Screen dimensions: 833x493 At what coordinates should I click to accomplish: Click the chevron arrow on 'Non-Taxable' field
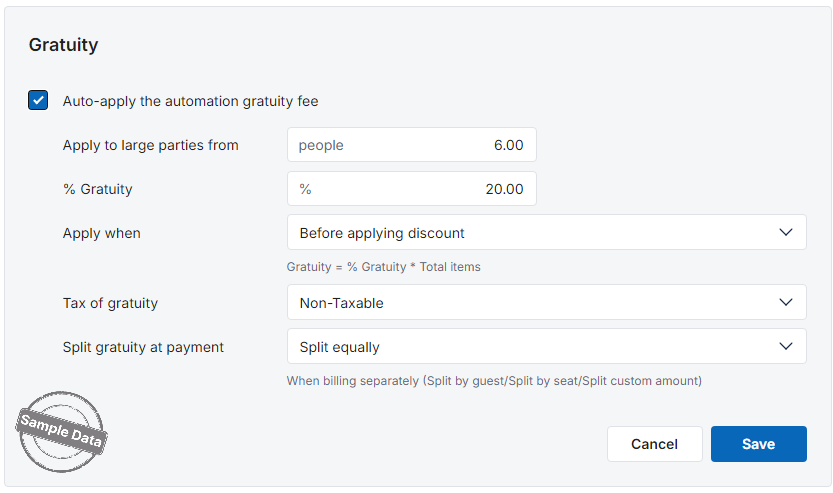click(x=785, y=302)
